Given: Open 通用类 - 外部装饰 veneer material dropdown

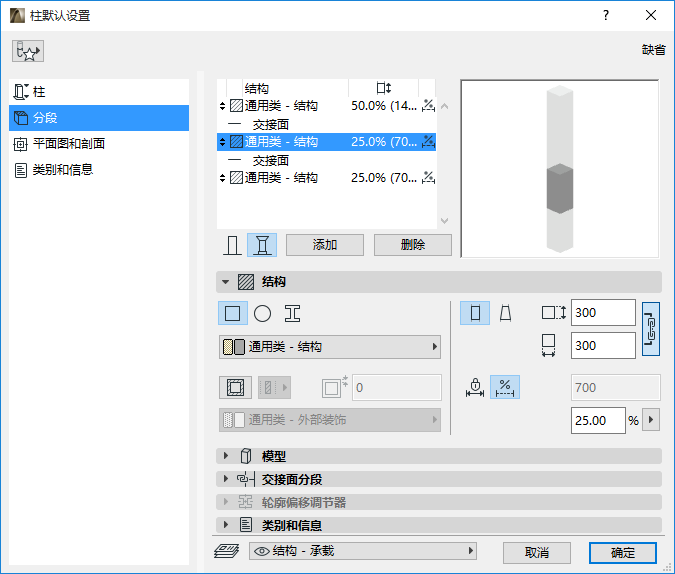Looking at the screenshot, I should point(330,420).
